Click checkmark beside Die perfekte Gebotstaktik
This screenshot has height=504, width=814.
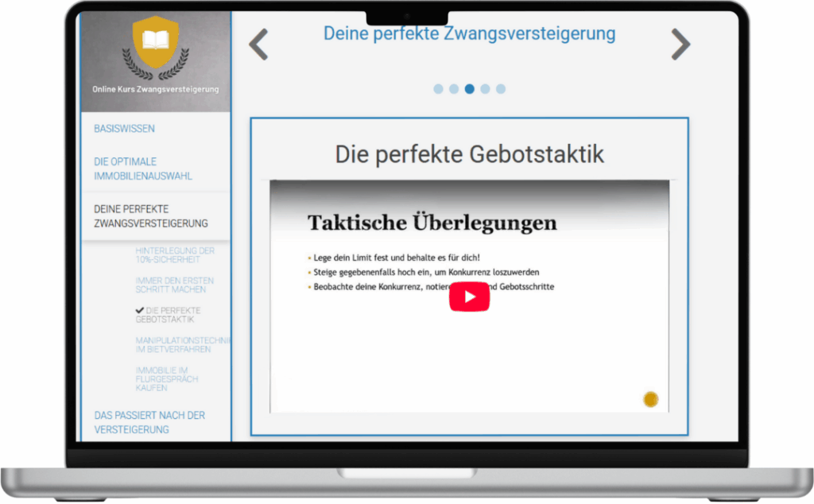(x=140, y=311)
